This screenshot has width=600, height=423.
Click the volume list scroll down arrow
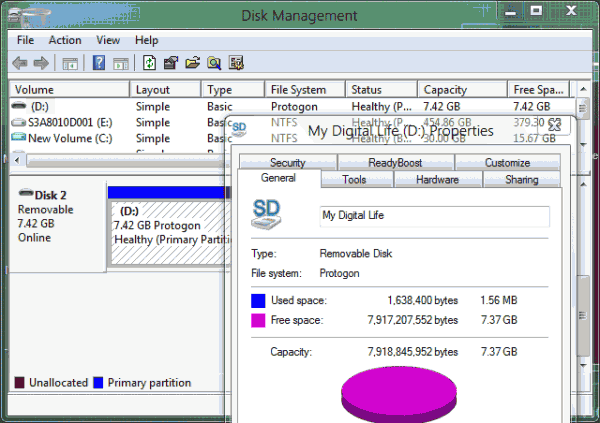(x=583, y=145)
